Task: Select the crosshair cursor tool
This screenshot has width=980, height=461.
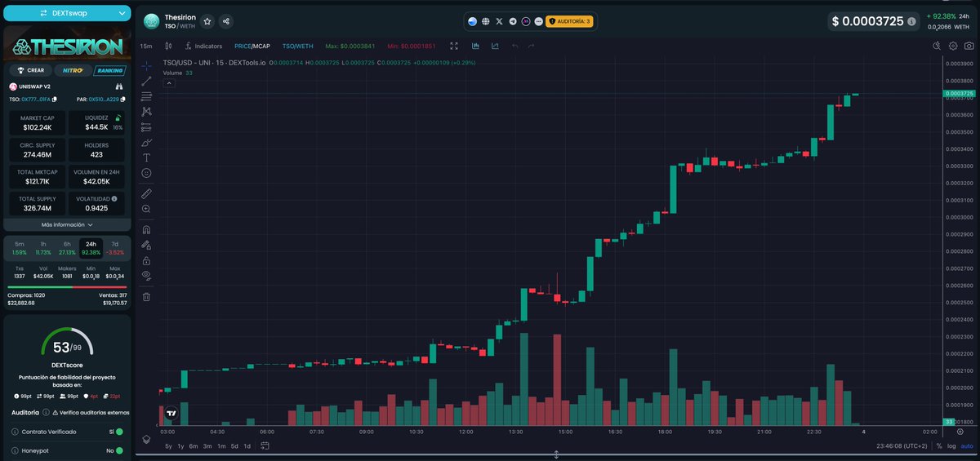Action: (146, 65)
